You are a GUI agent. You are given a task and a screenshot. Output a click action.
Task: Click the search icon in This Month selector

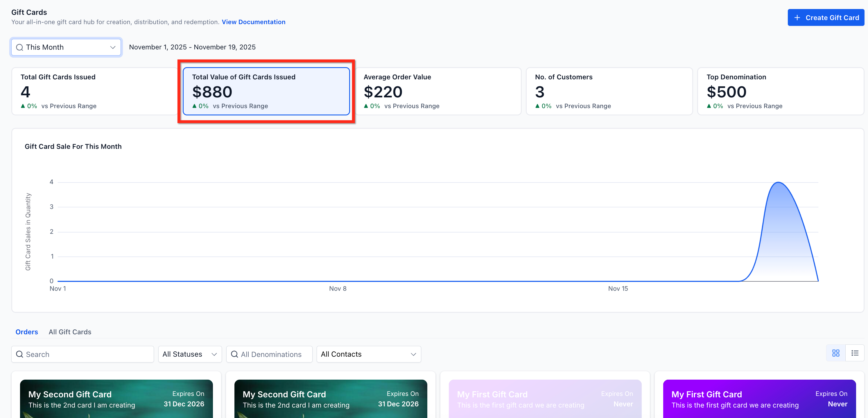19,47
